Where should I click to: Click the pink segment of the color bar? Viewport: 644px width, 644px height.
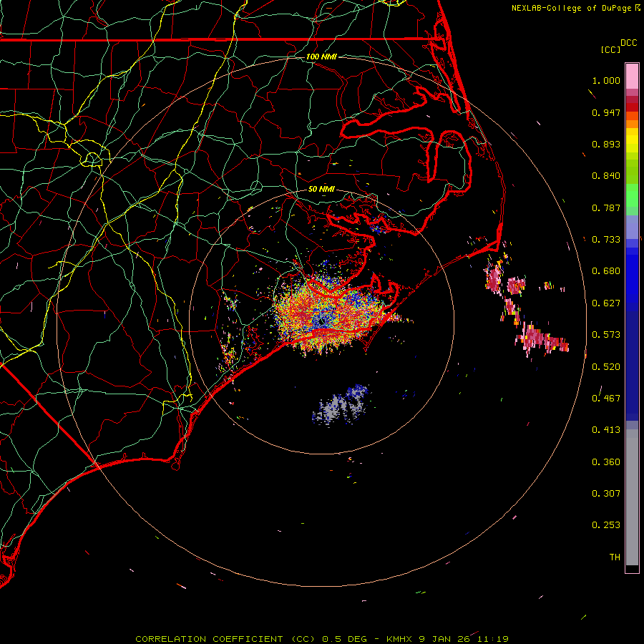click(632, 76)
